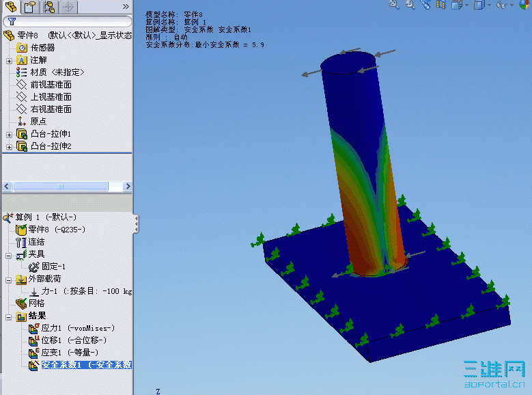
Task: Open the FeatureManager design tree tab
Action: coord(10,6)
